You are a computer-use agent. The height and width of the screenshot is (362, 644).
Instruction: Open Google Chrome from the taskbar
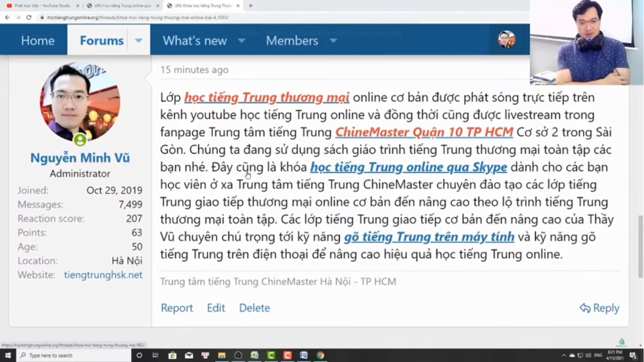click(x=320, y=355)
